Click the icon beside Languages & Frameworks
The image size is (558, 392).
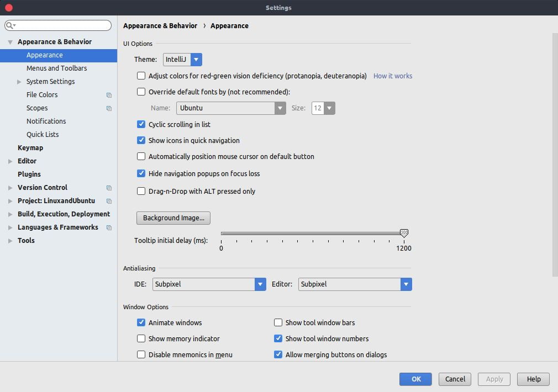tap(109, 227)
